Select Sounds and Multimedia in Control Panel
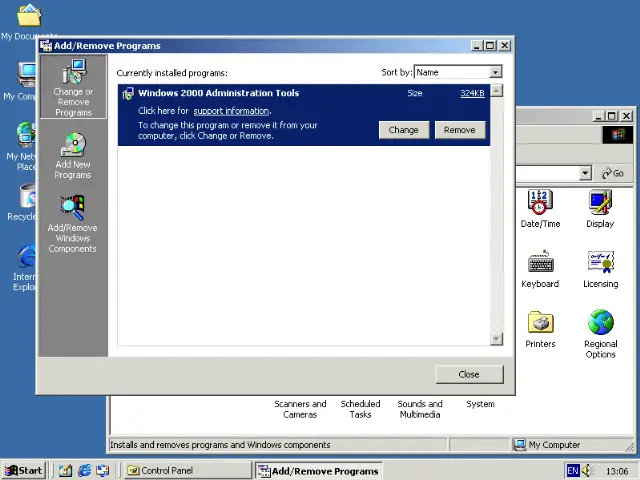640x480 pixels. (420, 409)
